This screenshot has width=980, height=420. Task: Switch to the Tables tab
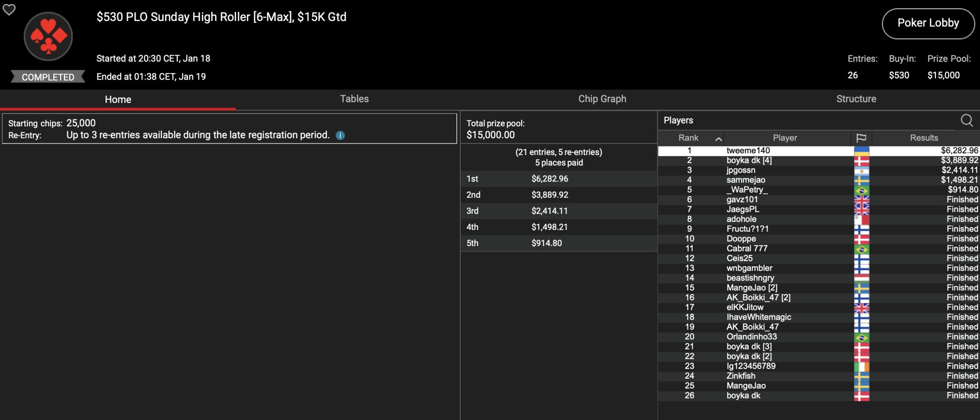click(354, 99)
